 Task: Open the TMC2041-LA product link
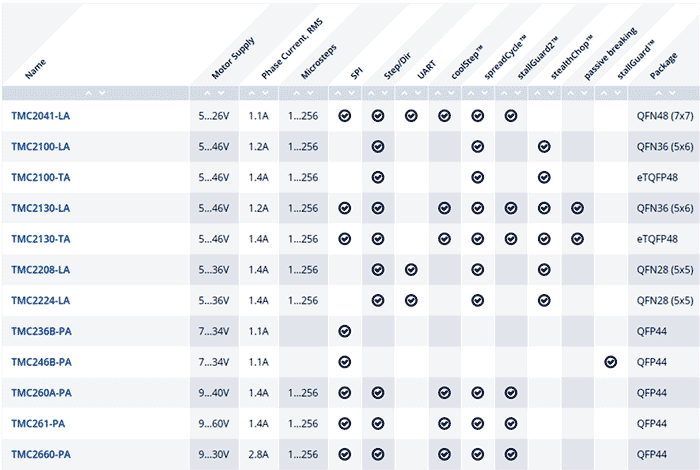41,116
